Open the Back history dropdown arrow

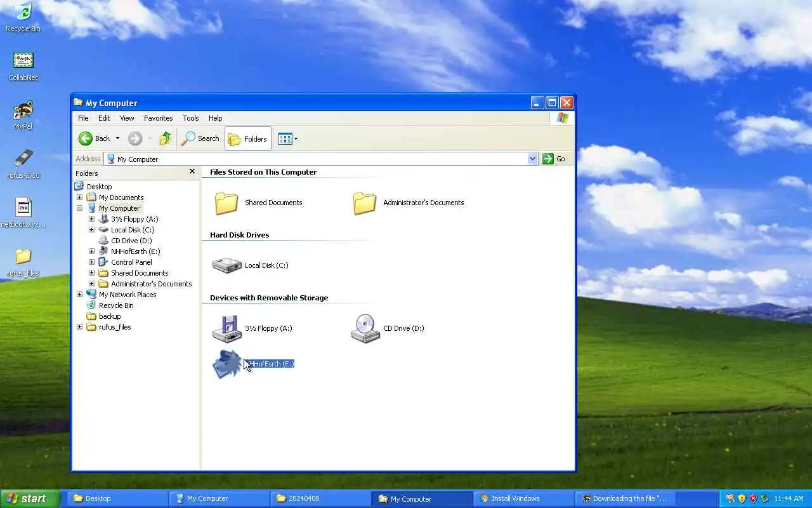coord(117,138)
